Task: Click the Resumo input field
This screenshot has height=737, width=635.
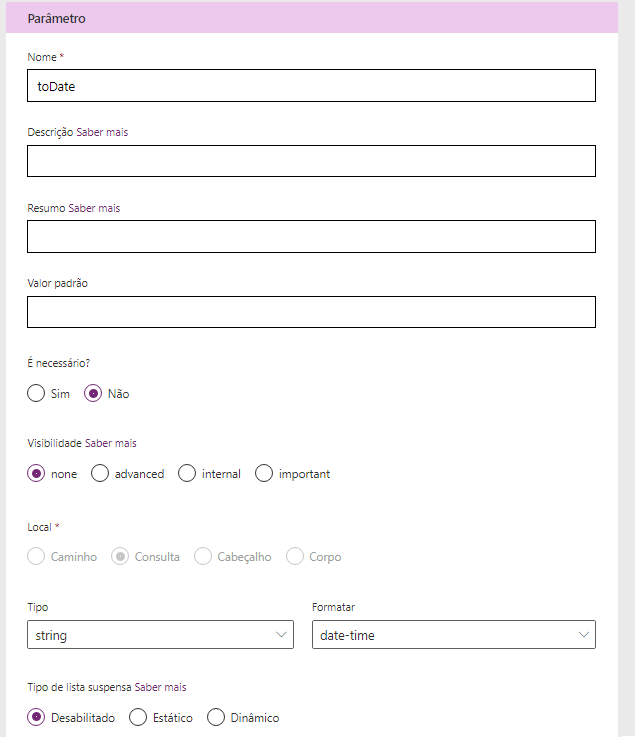Action: pos(311,236)
